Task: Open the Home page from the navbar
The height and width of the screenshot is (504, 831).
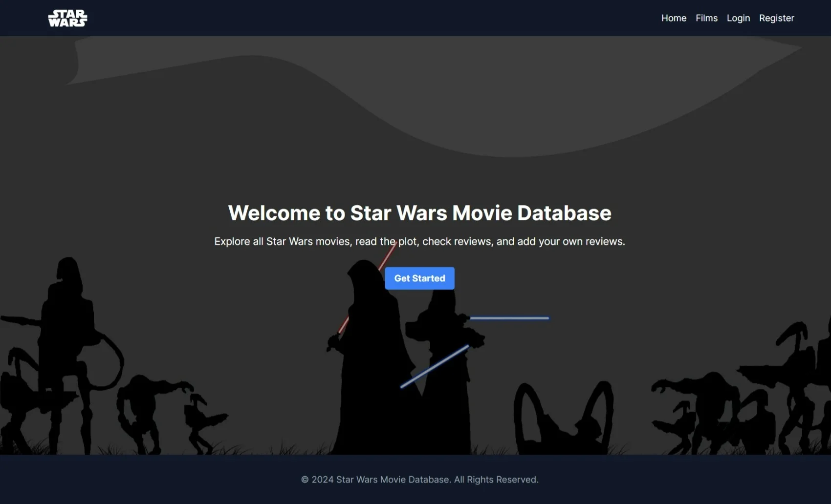Action: [673, 18]
